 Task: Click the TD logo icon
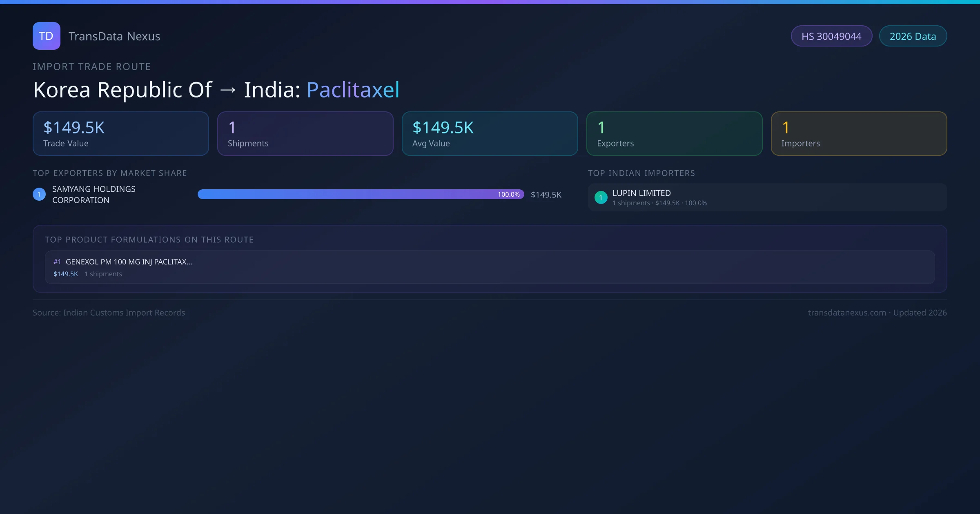pos(46,36)
